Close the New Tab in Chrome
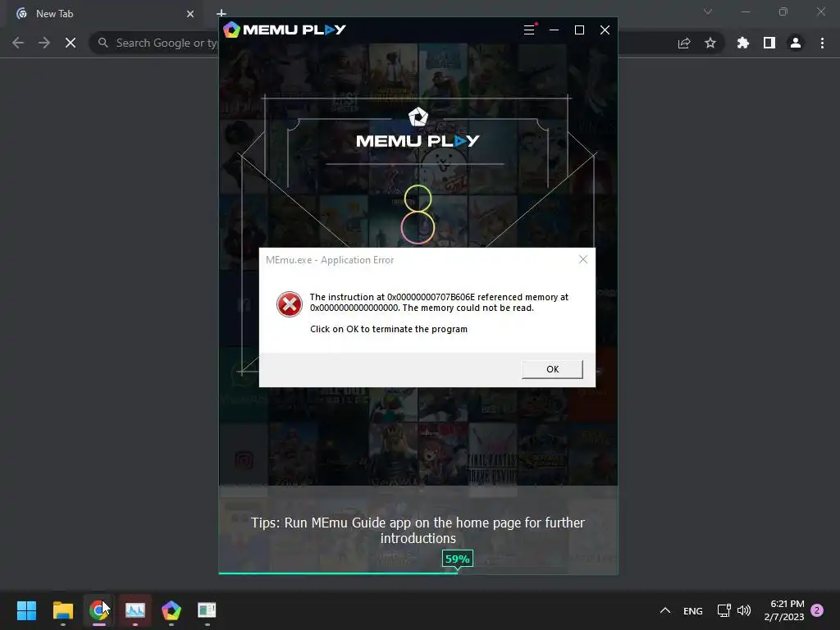This screenshot has width=840, height=630. pos(190,14)
